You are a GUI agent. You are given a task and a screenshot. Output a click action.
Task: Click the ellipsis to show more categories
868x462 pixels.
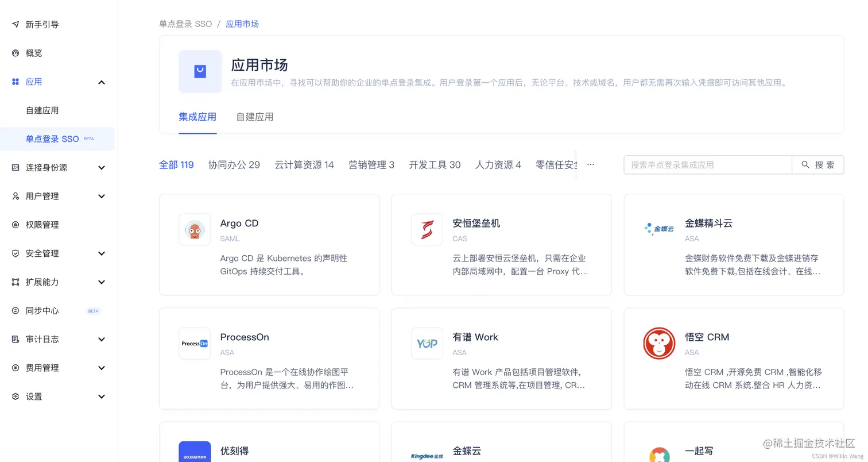[x=590, y=165]
